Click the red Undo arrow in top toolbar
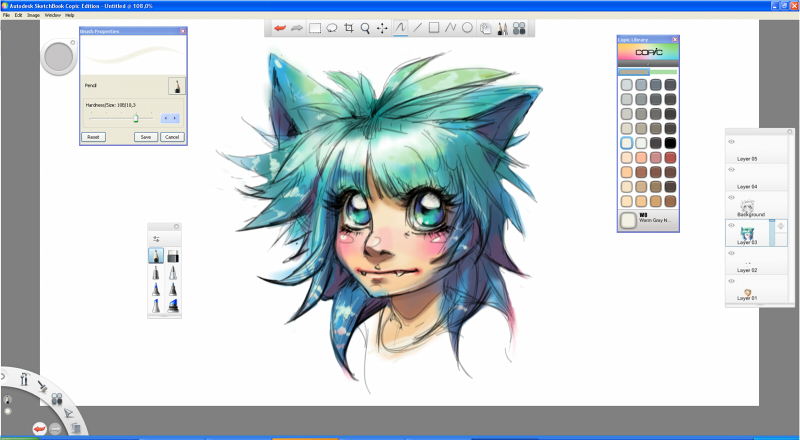Screen dimensions: 800x440 point(280,28)
